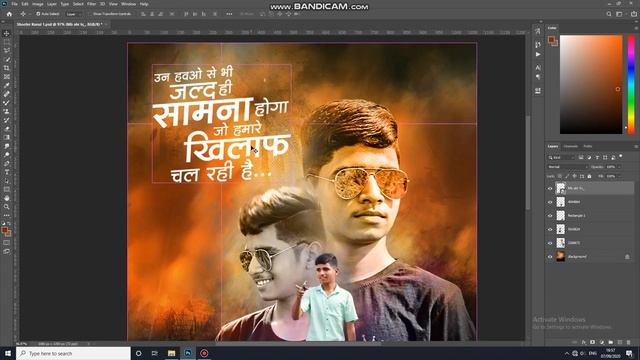The height and width of the screenshot is (360, 640).
Task: Click the hue spectrum slider
Action: [631, 84]
